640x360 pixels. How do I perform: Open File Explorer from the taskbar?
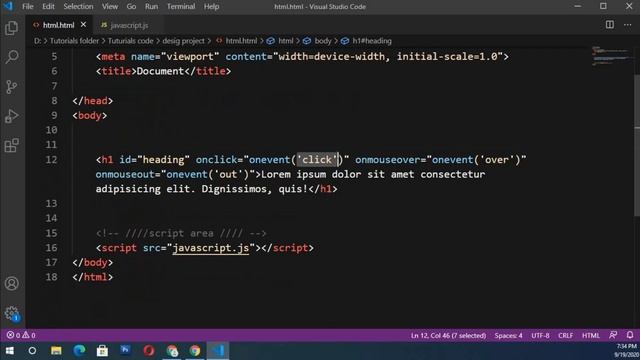click(56, 351)
